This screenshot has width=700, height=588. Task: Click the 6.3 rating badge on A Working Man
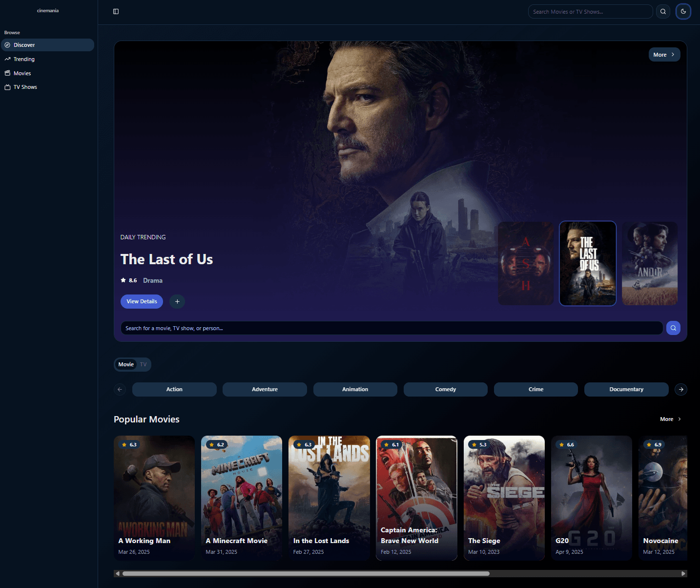129,444
